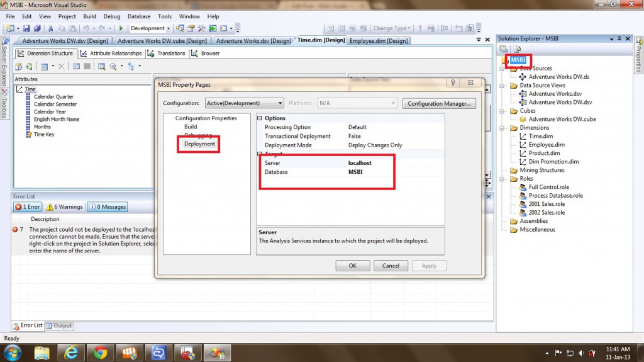Click the Save icon in the toolbar
The image size is (644, 362).
click(x=26, y=28)
